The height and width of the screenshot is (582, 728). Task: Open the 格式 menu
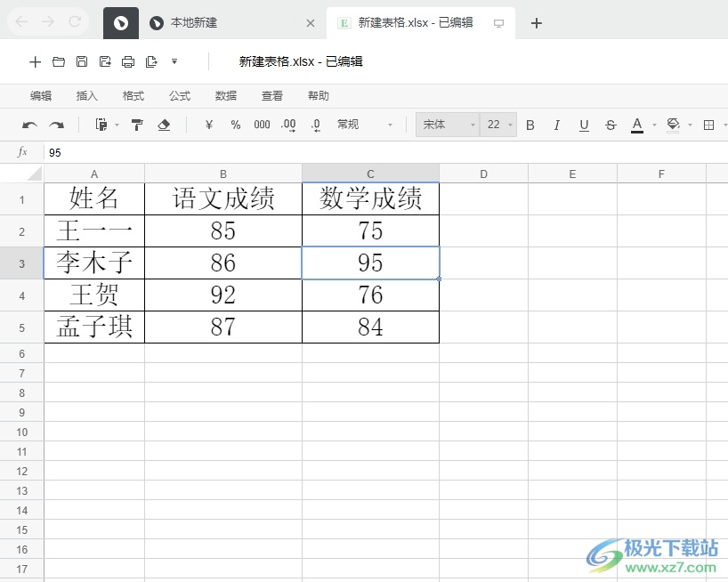coord(133,95)
